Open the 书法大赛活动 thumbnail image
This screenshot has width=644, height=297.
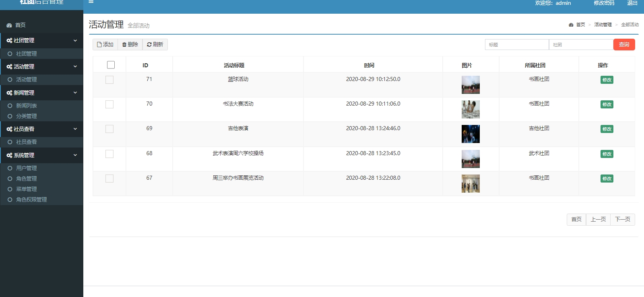[x=471, y=109]
